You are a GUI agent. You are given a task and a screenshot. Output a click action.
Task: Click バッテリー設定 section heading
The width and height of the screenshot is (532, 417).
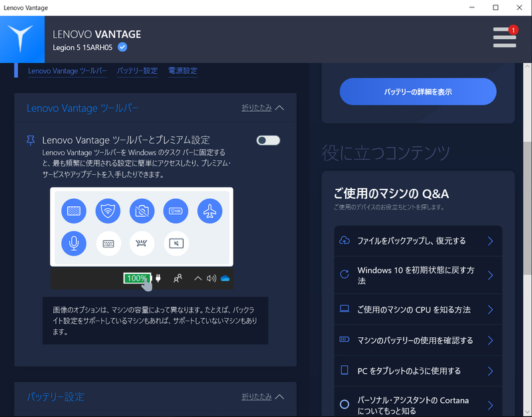click(x=55, y=396)
